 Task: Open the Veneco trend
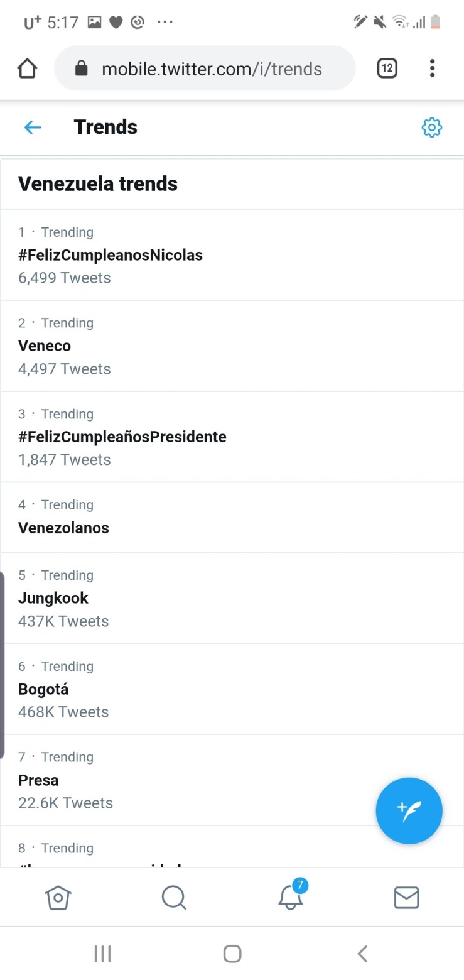coord(45,346)
